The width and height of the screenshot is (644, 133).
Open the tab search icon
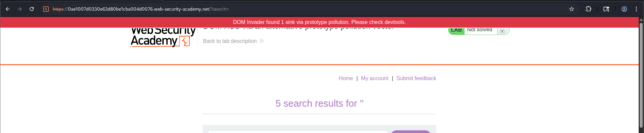pyautogui.click(x=606, y=9)
